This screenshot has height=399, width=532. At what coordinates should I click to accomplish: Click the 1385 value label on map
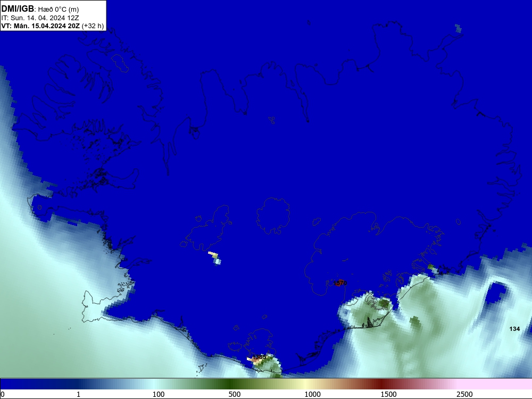(x=260, y=357)
